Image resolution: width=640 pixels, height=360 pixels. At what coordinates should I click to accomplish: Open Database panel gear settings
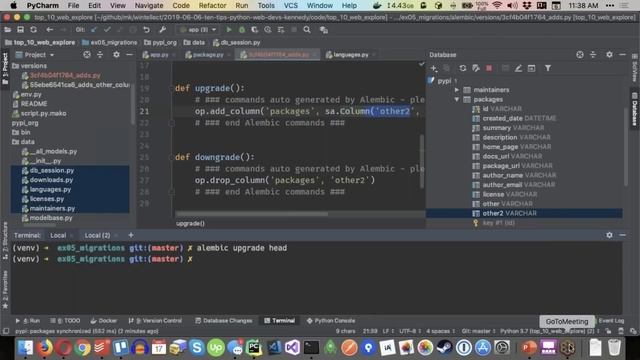pos(609,54)
